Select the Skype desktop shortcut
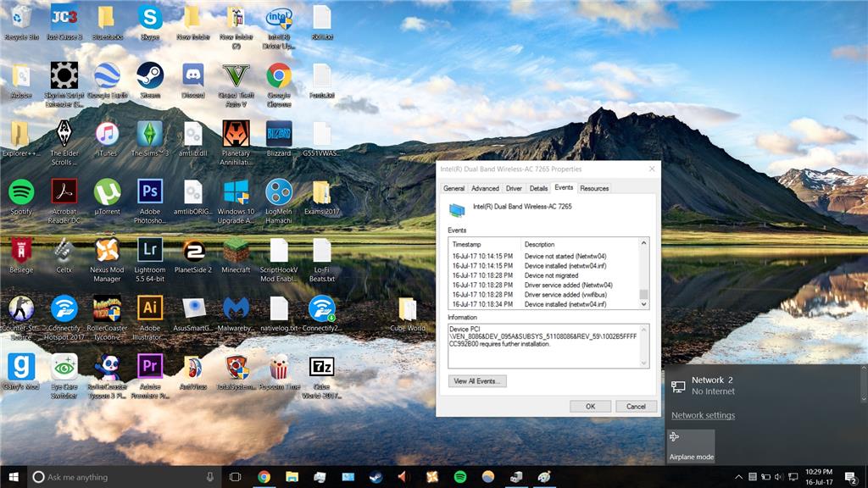 (150, 22)
